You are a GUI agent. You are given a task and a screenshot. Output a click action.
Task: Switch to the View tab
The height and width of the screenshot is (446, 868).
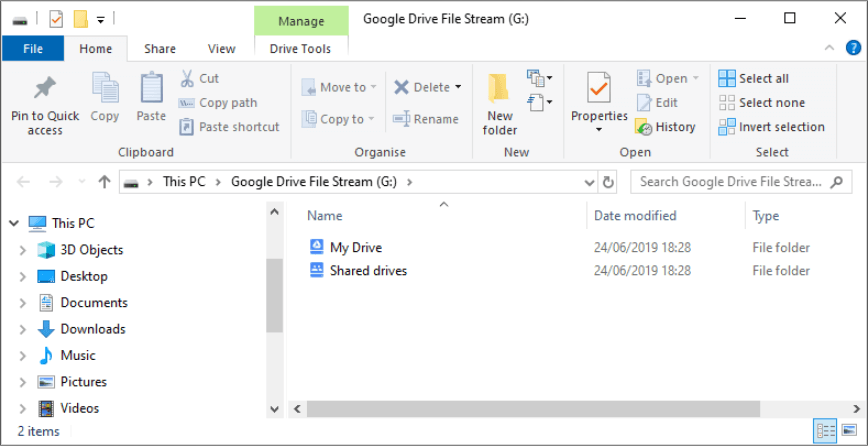(x=221, y=49)
